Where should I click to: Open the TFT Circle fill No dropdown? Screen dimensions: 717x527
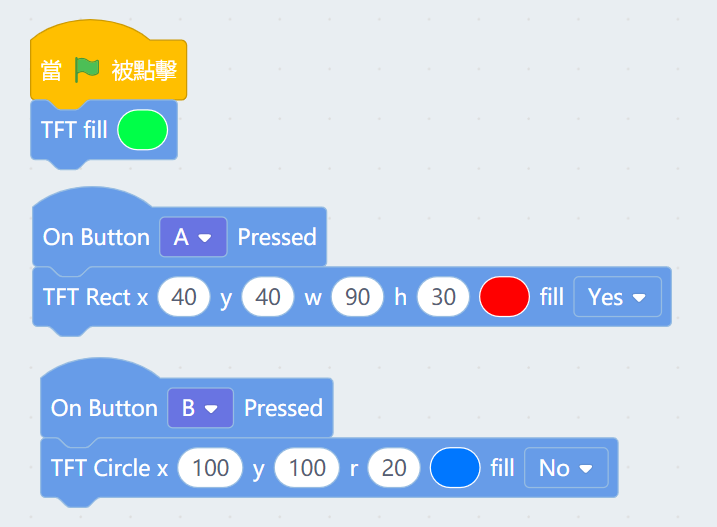[565, 468]
